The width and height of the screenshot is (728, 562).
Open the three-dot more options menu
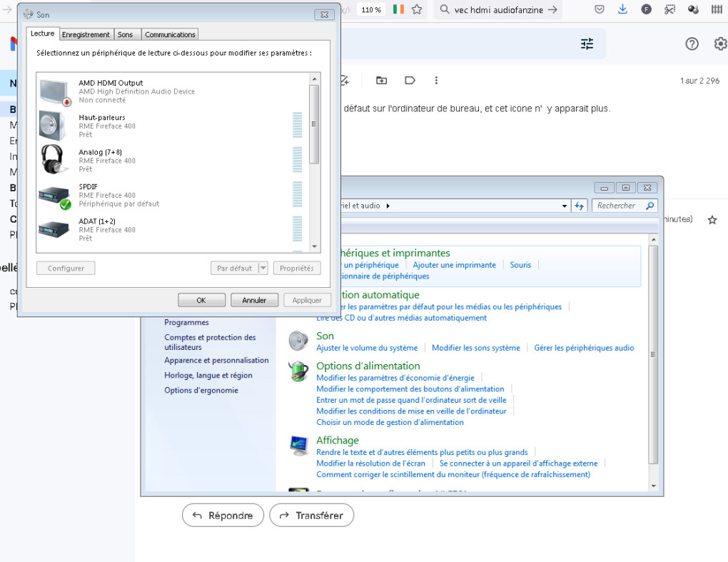[x=436, y=81]
